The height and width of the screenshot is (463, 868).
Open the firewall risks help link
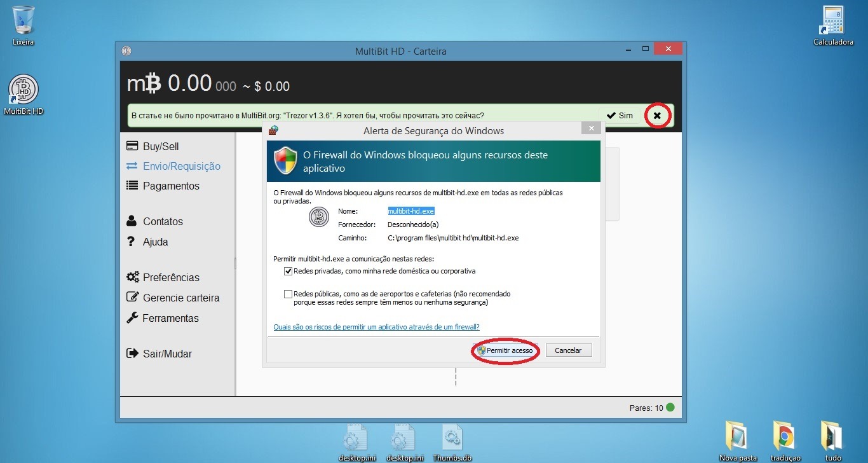point(376,327)
